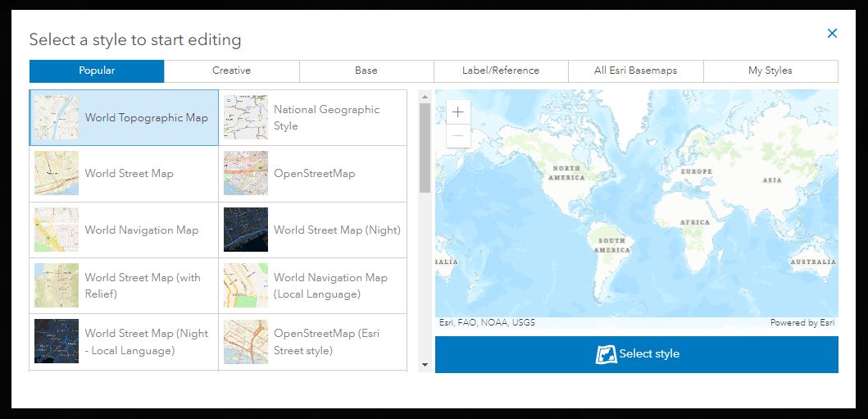Screen dimensions: 868x419
Task: Open the Label/Reference tab
Action: click(501, 71)
